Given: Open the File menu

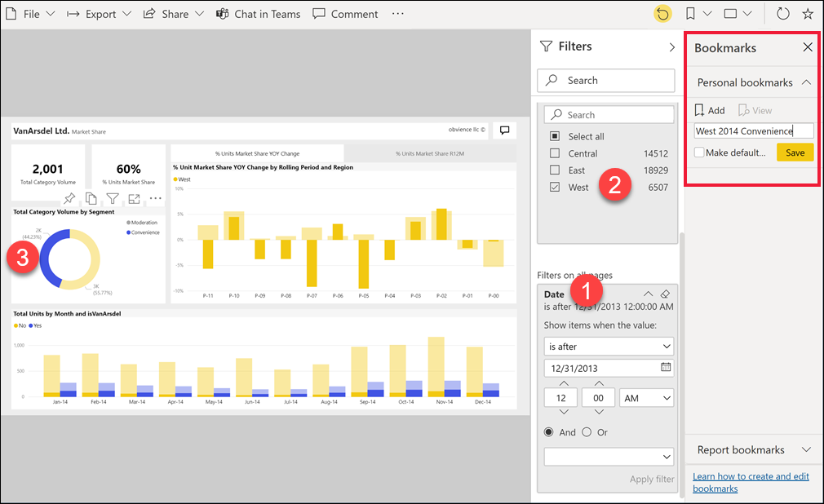Looking at the screenshot, I should 30,14.
